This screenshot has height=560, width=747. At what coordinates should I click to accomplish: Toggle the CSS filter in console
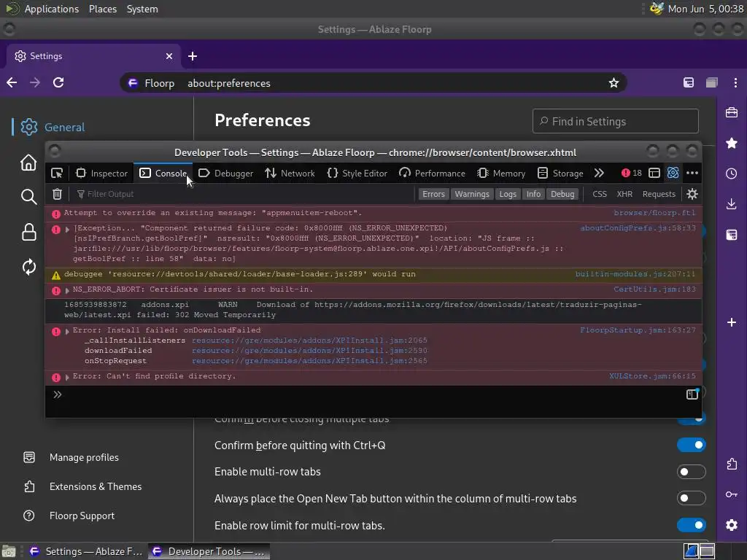tap(600, 194)
